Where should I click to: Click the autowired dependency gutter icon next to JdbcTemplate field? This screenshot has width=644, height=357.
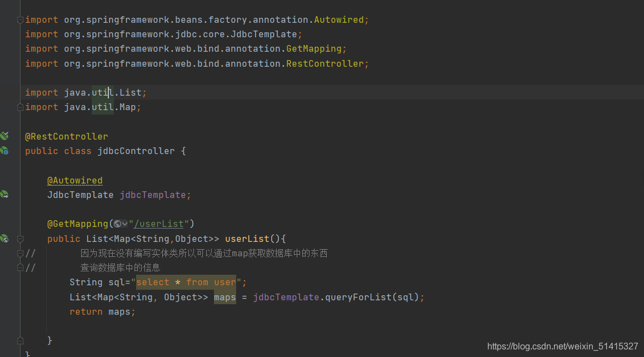[4, 195]
